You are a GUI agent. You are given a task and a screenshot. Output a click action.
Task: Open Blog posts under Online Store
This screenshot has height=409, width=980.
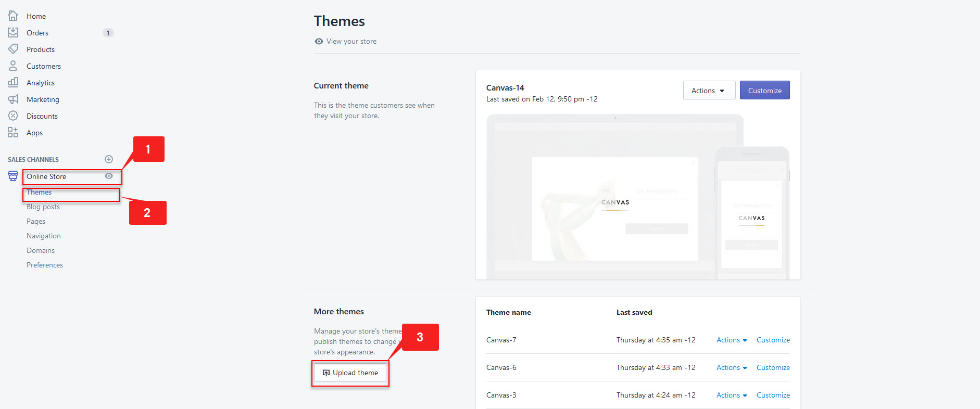pos(43,207)
